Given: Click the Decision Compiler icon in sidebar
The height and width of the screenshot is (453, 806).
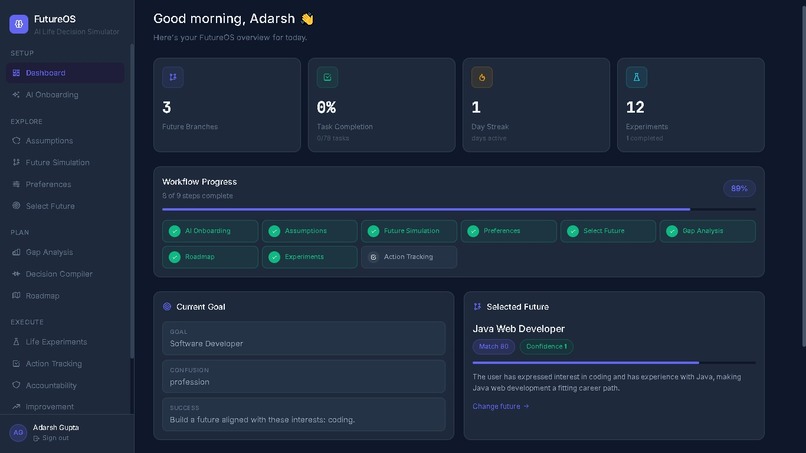Looking at the screenshot, I should (16, 274).
